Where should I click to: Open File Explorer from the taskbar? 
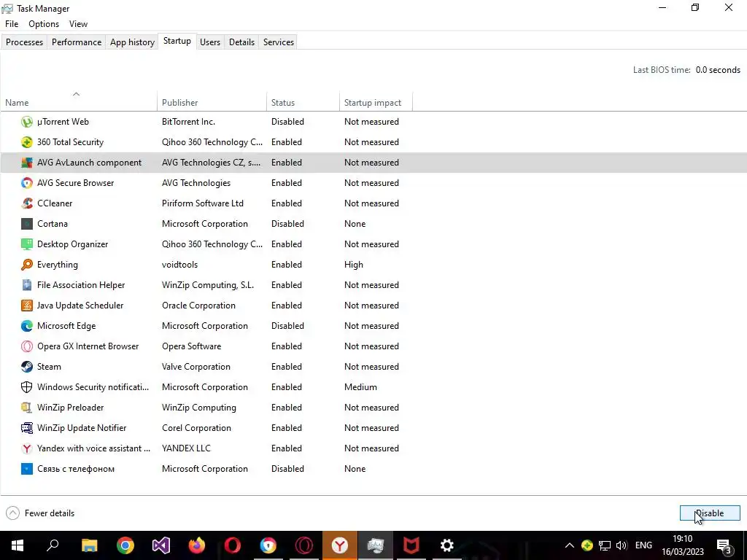(90, 545)
